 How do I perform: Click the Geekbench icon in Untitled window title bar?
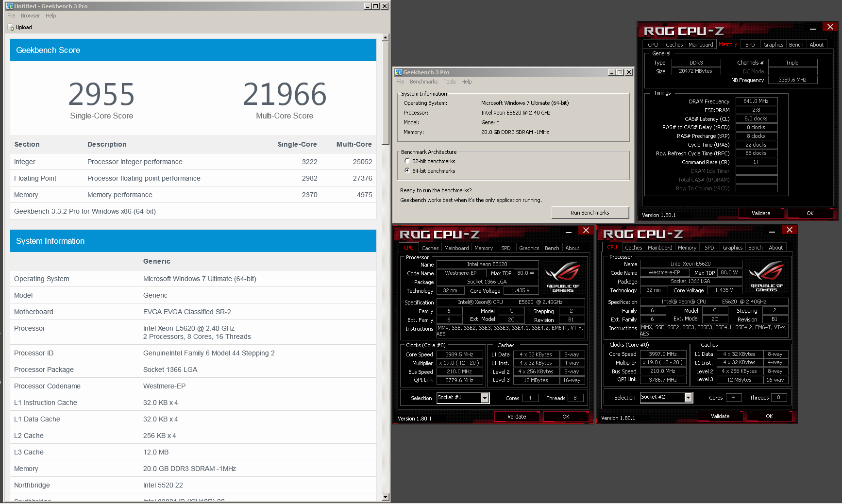[9, 6]
